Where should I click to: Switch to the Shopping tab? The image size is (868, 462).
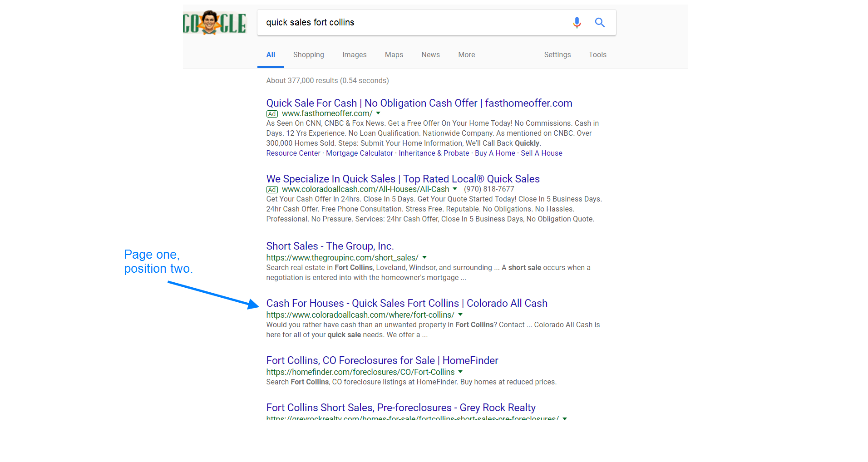point(308,54)
